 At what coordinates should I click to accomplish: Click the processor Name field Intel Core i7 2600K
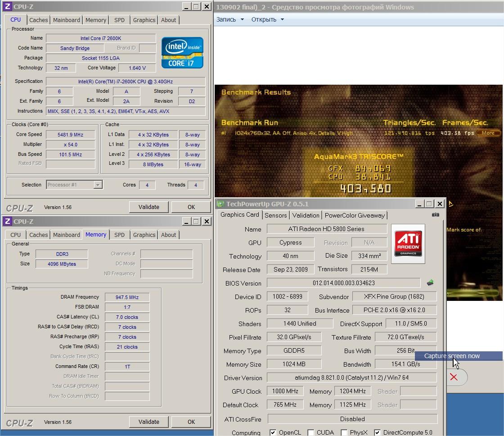click(101, 38)
